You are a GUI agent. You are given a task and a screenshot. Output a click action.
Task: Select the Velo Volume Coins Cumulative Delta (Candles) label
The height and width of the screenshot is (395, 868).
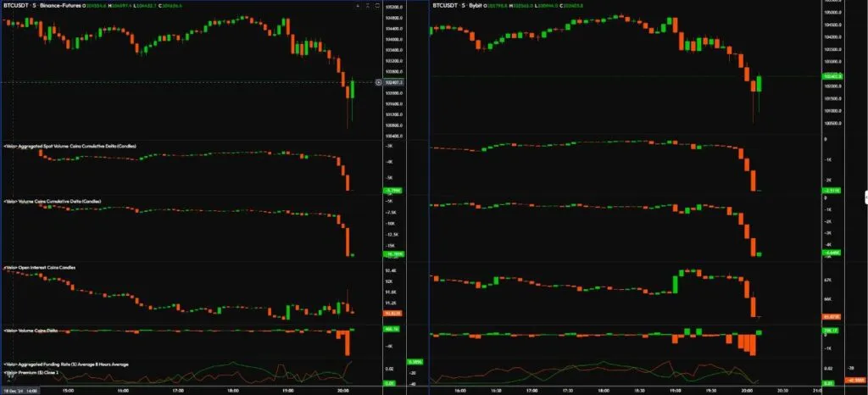pyautogui.click(x=53, y=202)
